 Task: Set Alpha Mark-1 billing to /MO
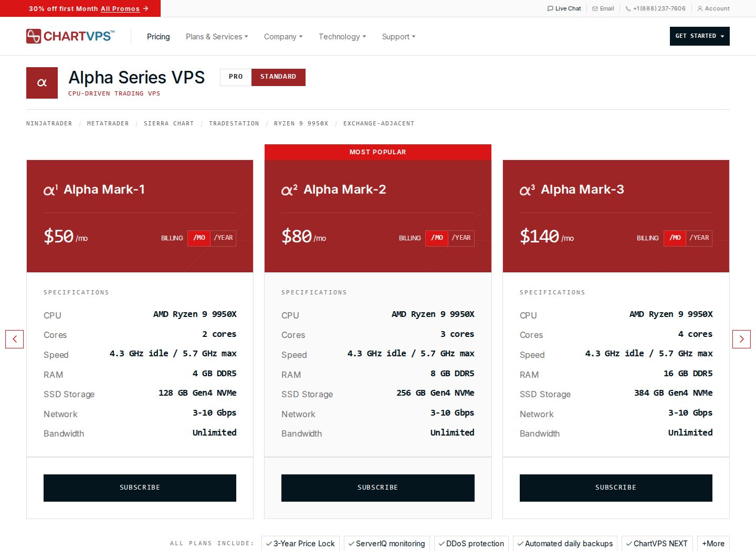pos(199,238)
